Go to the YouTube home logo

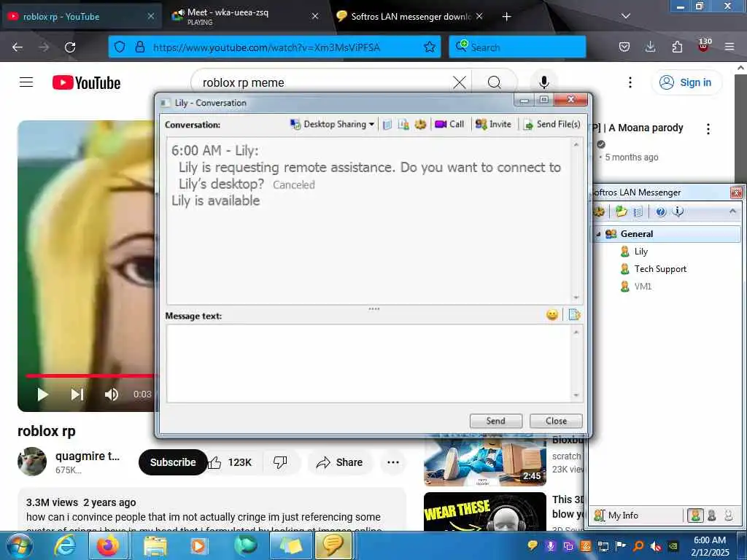[x=86, y=83]
